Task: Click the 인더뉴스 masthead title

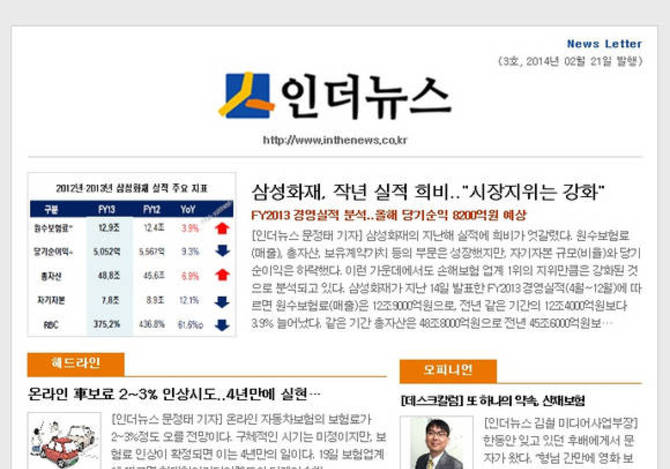Action: pyautogui.click(x=366, y=97)
